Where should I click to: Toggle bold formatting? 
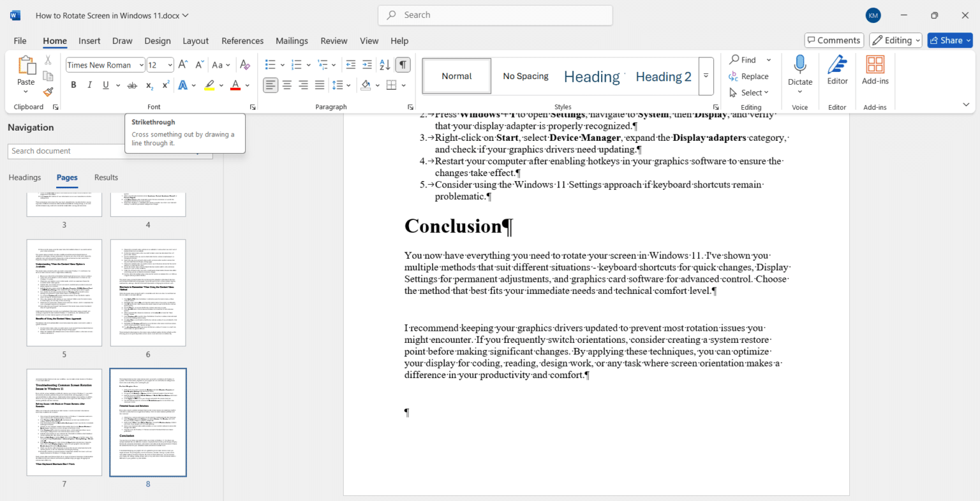pyautogui.click(x=73, y=85)
